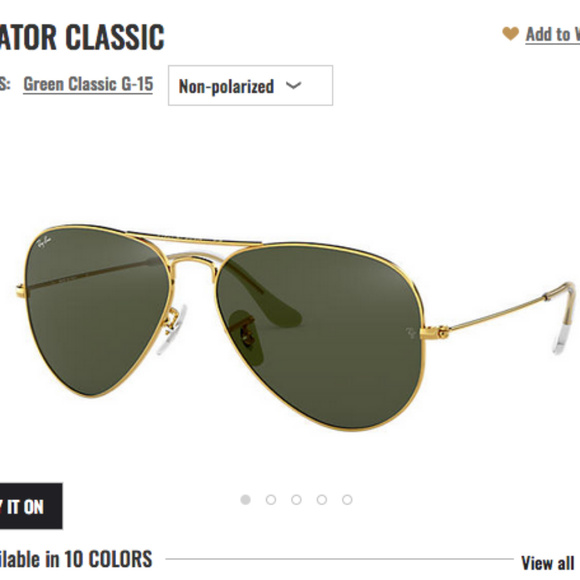This screenshot has height=580, width=580.
Task: Open the Green Classic G-15 lens link
Action: click(x=88, y=84)
